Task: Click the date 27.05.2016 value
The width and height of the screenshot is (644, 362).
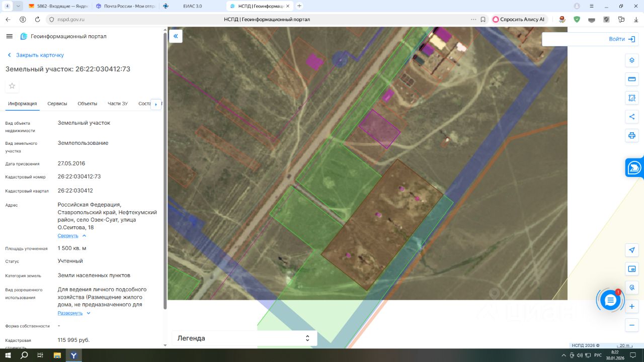Action: (x=71, y=163)
